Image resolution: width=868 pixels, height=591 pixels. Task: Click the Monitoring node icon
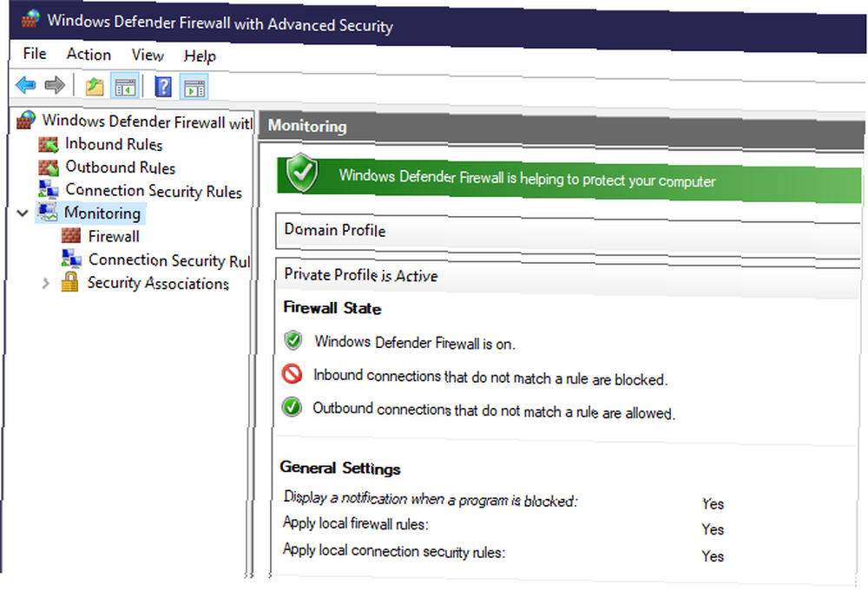48,212
